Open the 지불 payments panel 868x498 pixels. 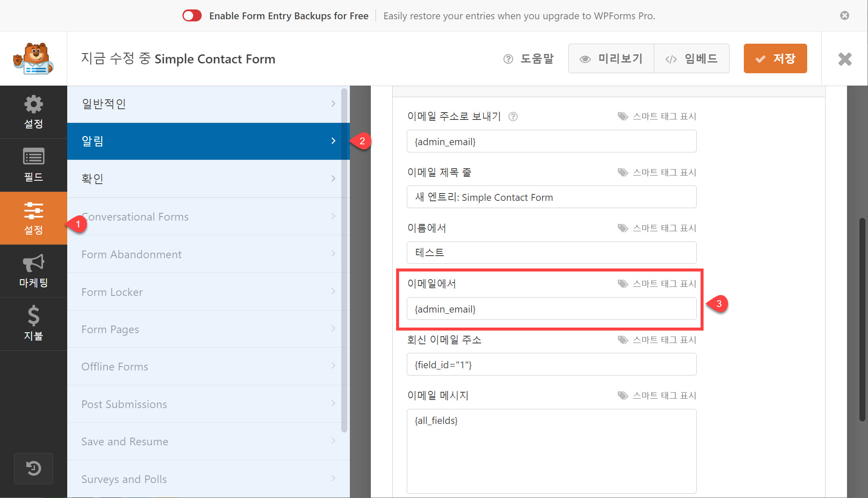point(33,324)
